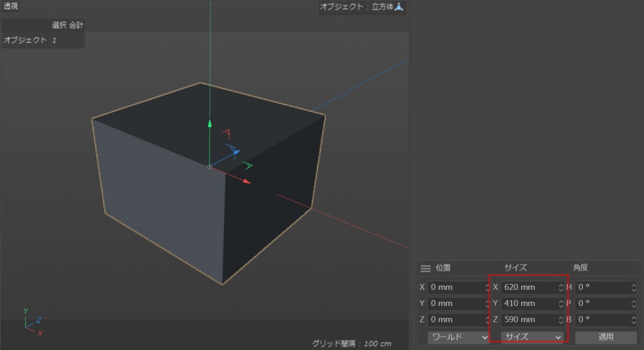Select the cube object in the viewport

point(164,198)
